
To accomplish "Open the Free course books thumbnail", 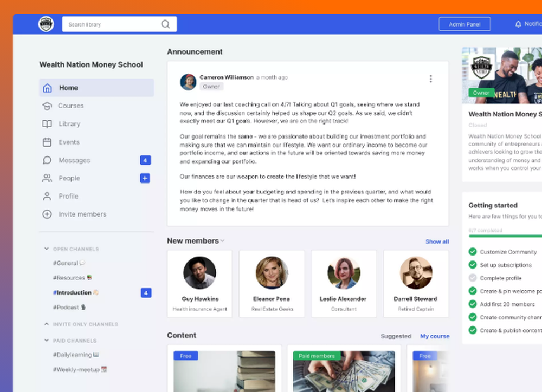I will tap(224, 371).
